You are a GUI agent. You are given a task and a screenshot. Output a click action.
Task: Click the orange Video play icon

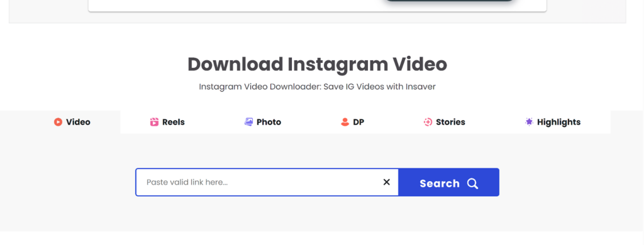pos(58,122)
